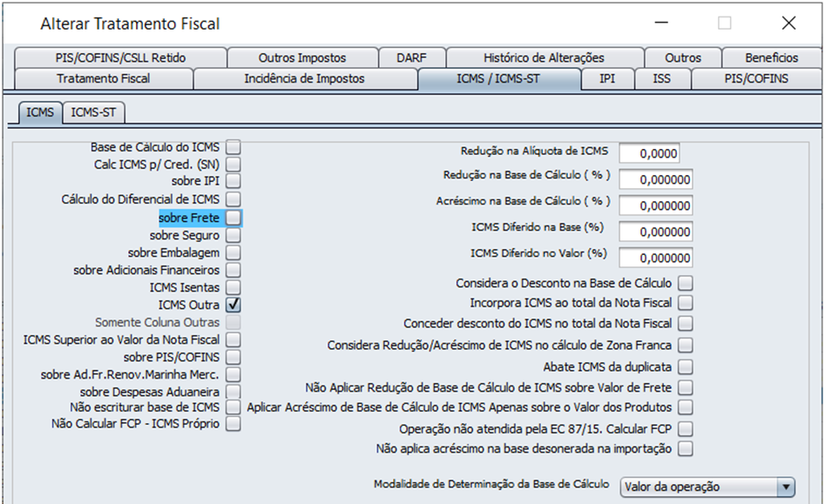Enable the sobre Frete checkbox
This screenshot has width=826, height=504.
tap(234, 218)
